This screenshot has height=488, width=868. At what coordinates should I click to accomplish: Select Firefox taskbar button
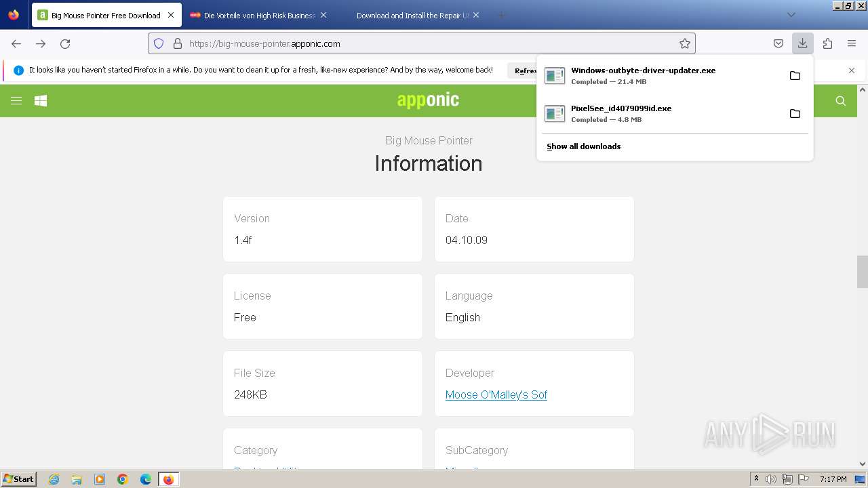click(168, 479)
